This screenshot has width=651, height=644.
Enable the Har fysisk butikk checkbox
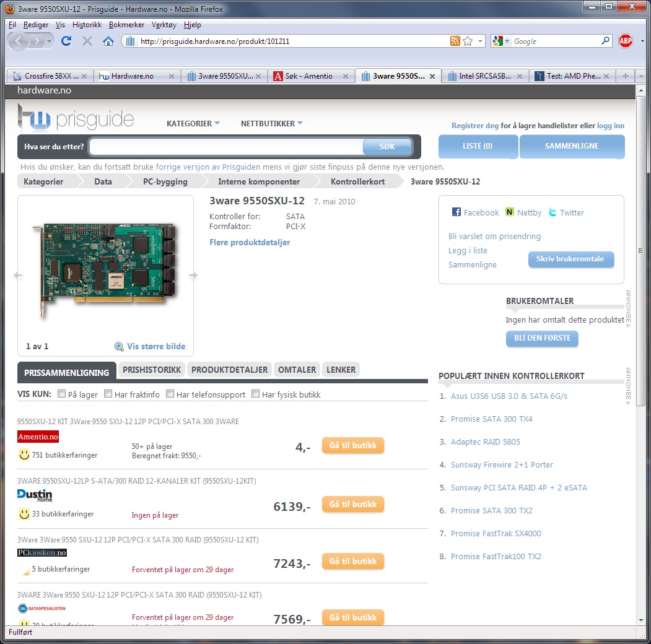point(255,394)
